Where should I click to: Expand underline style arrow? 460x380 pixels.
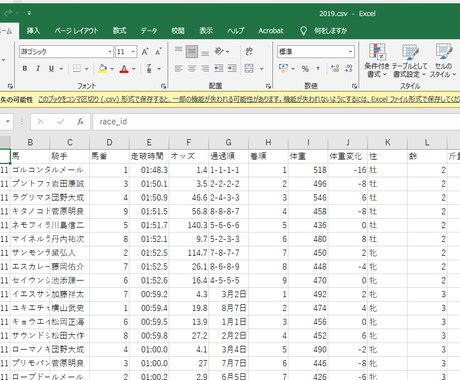pyautogui.click(x=61, y=69)
